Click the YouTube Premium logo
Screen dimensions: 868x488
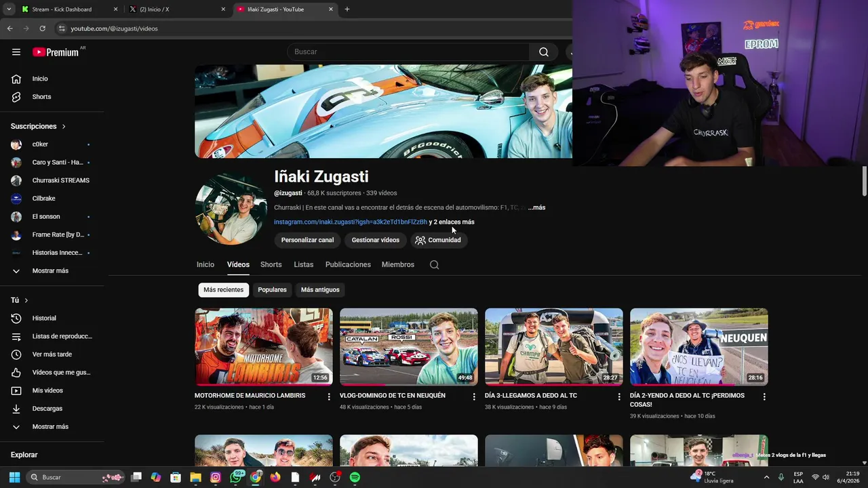coord(56,52)
